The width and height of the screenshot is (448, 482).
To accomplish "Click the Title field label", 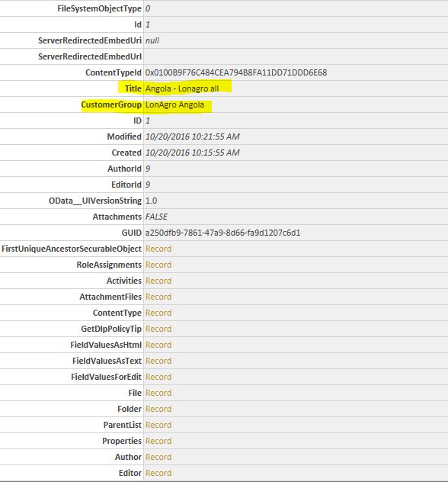I will coord(133,88).
